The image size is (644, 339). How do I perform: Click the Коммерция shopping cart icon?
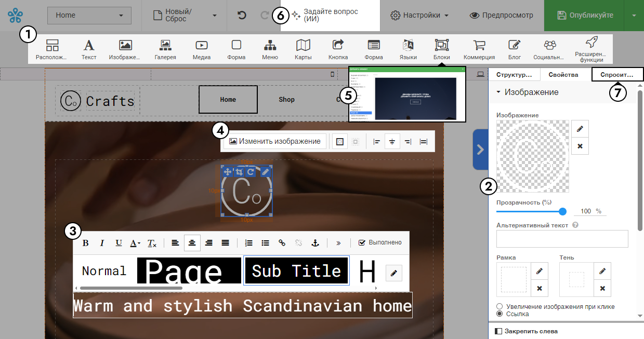point(479,50)
